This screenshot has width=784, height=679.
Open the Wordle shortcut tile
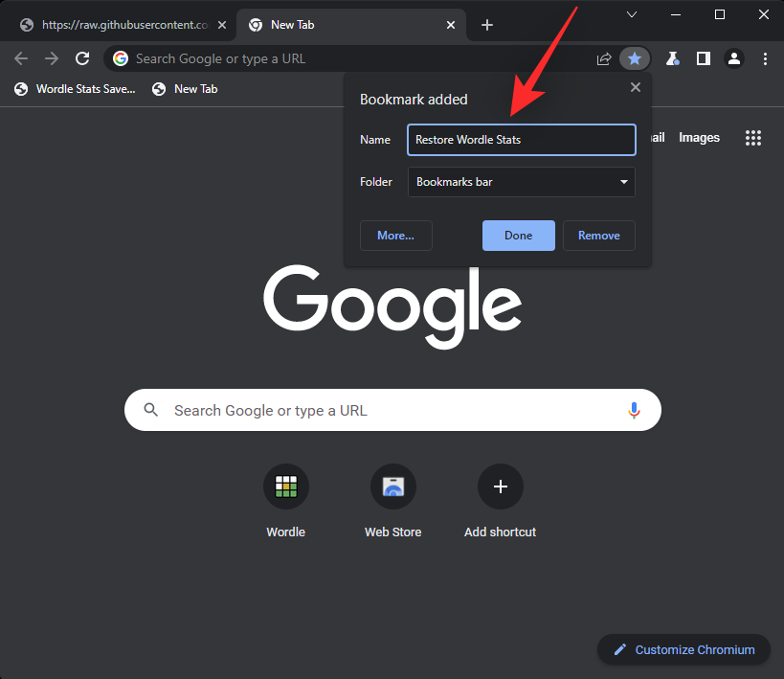(x=285, y=487)
